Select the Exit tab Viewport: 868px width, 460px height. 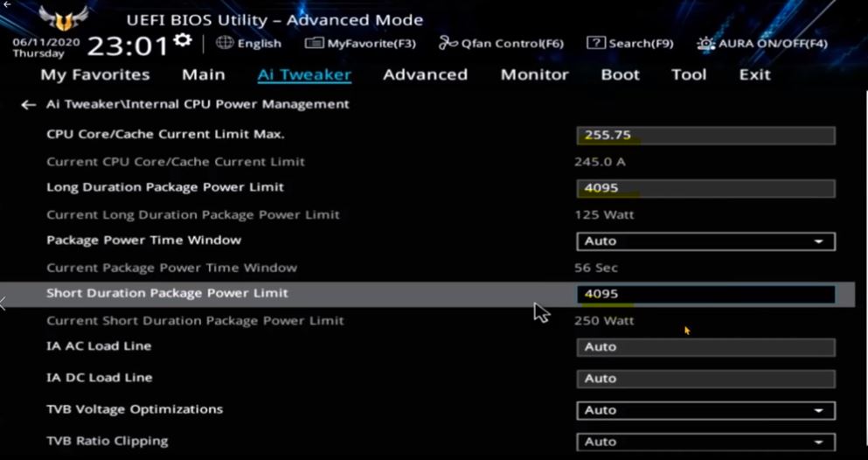pyautogui.click(x=755, y=74)
